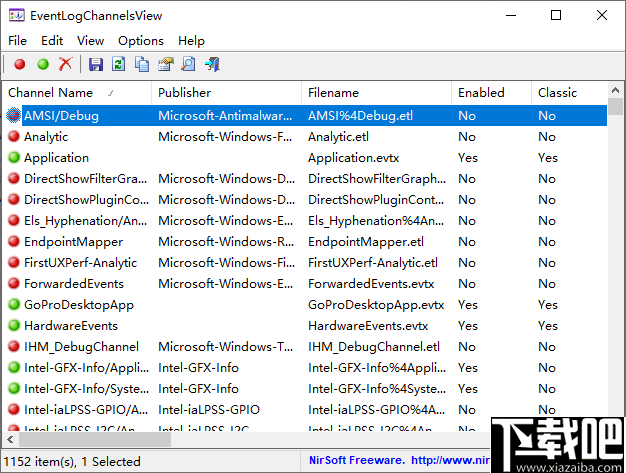
Task: Click Microsoft-Antimalwar... publisher cell
Action: pyautogui.click(x=225, y=116)
